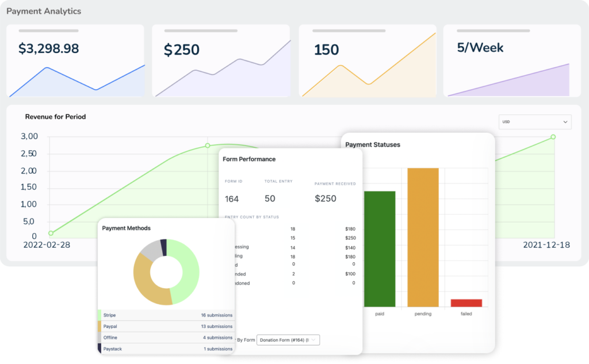The width and height of the screenshot is (589, 364).
Task: Click the form ID value 164
Action: click(x=232, y=199)
